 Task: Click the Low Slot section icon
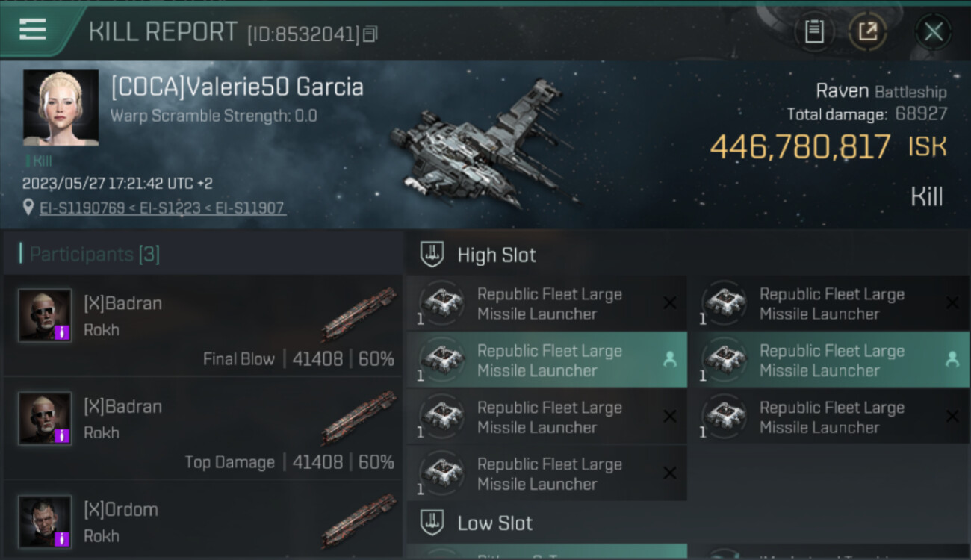pos(432,523)
